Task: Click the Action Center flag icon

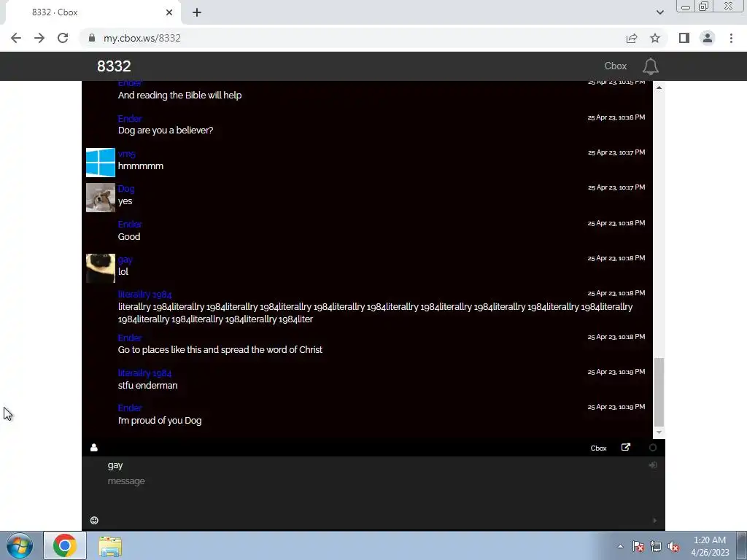Action: pyautogui.click(x=638, y=547)
